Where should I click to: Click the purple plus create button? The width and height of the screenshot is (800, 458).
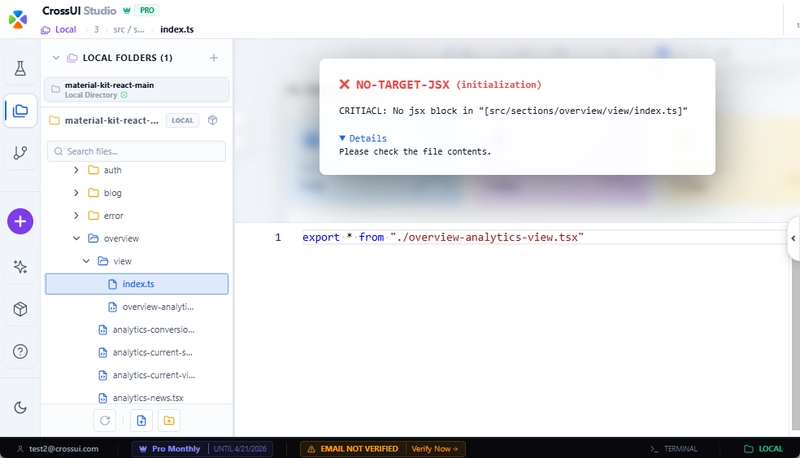pyautogui.click(x=20, y=221)
